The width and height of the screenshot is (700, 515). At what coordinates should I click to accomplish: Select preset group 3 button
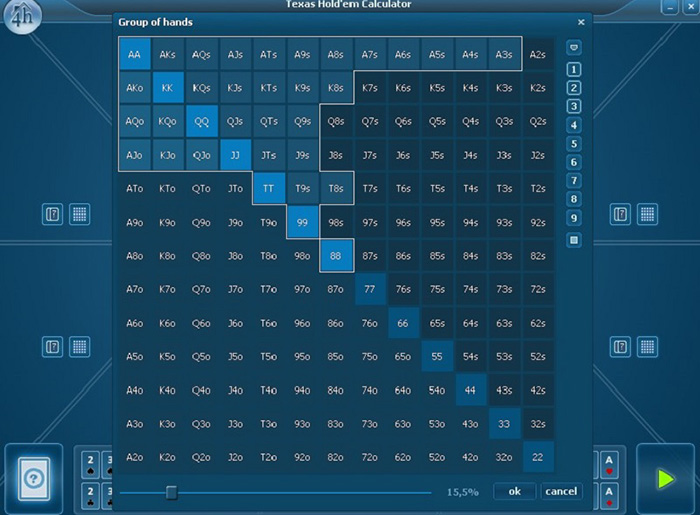point(574,106)
